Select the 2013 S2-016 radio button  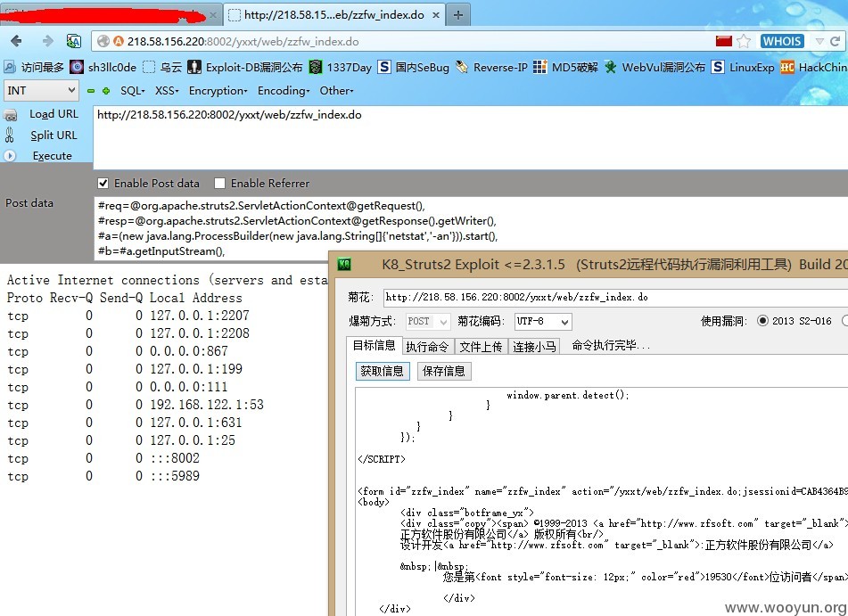762,321
